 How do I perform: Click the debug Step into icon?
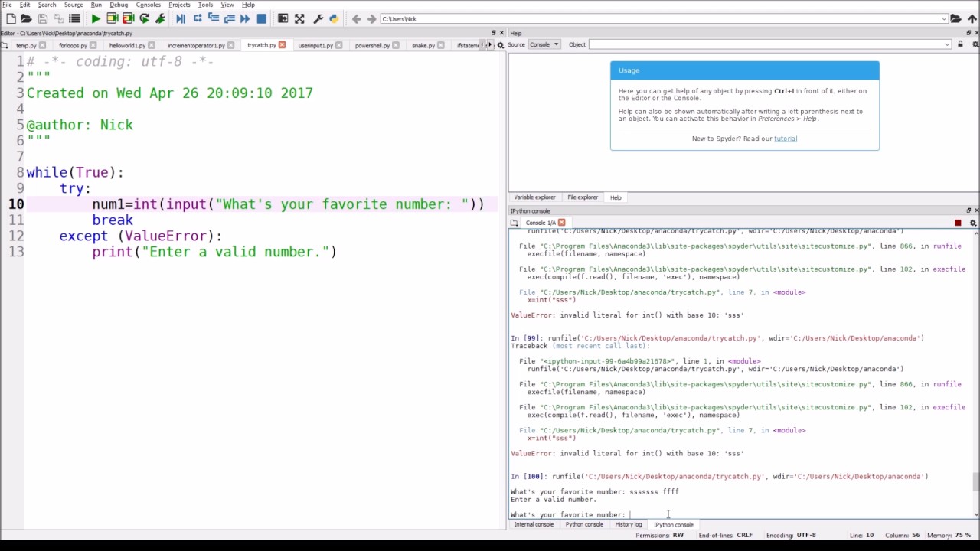[214, 18]
